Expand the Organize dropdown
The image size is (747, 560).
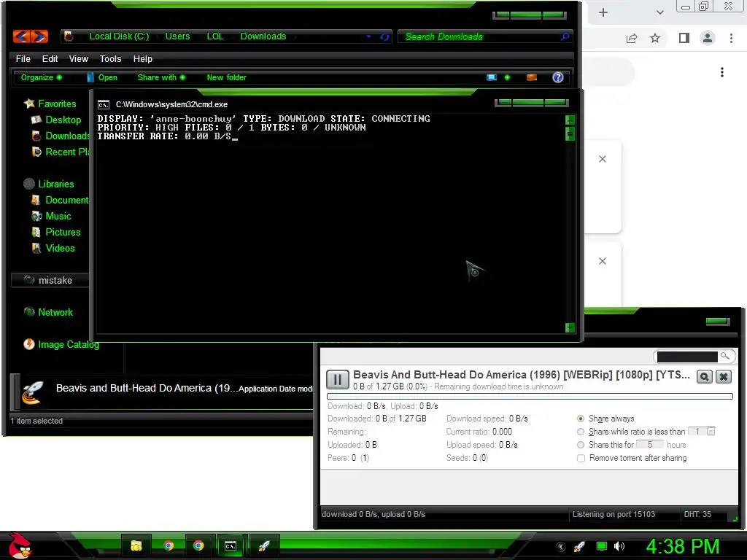pyautogui.click(x=42, y=77)
